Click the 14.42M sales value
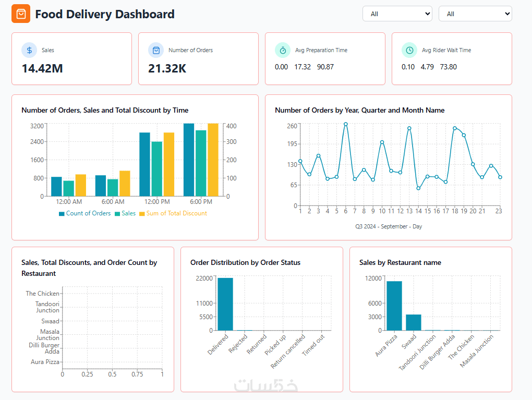This screenshot has height=400, width=532. (x=42, y=68)
